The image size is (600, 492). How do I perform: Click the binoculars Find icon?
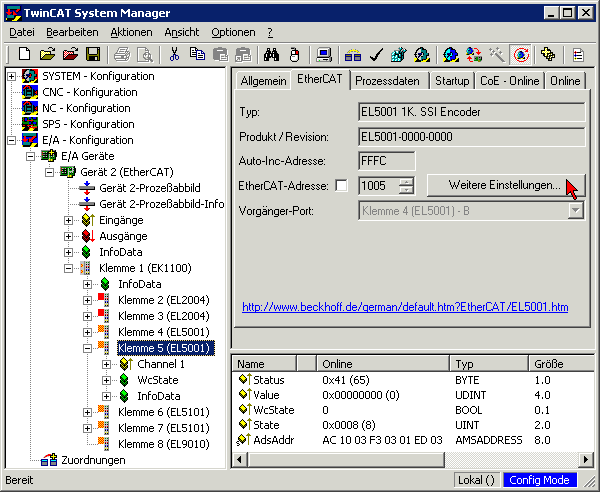tap(271, 54)
